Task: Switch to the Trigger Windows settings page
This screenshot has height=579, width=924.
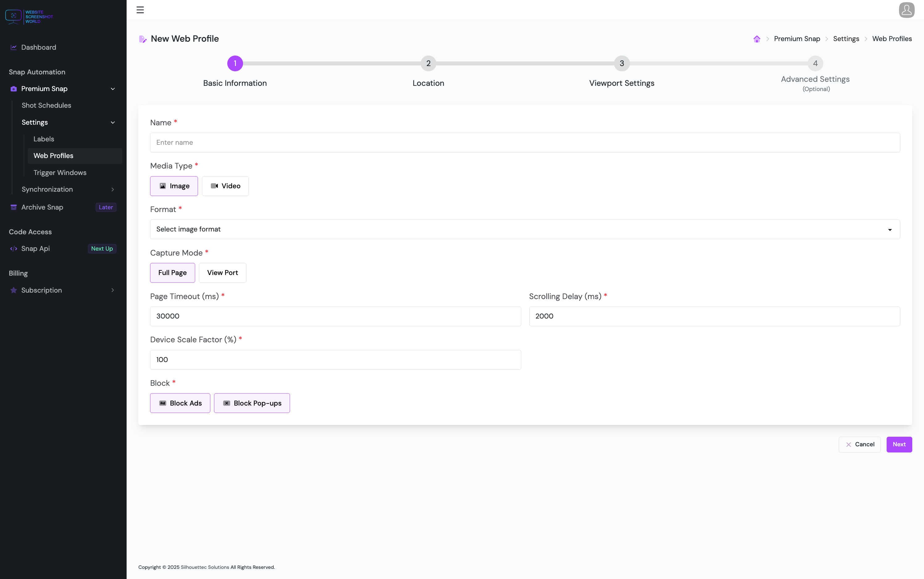Action: coord(60,172)
